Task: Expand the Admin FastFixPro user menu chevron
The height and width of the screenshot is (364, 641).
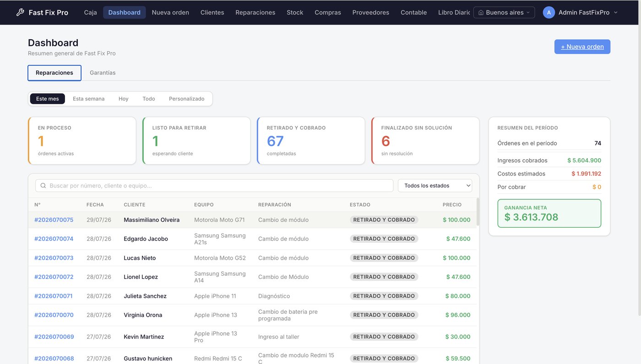Action: pyautogui.click(x=615, y=13)
